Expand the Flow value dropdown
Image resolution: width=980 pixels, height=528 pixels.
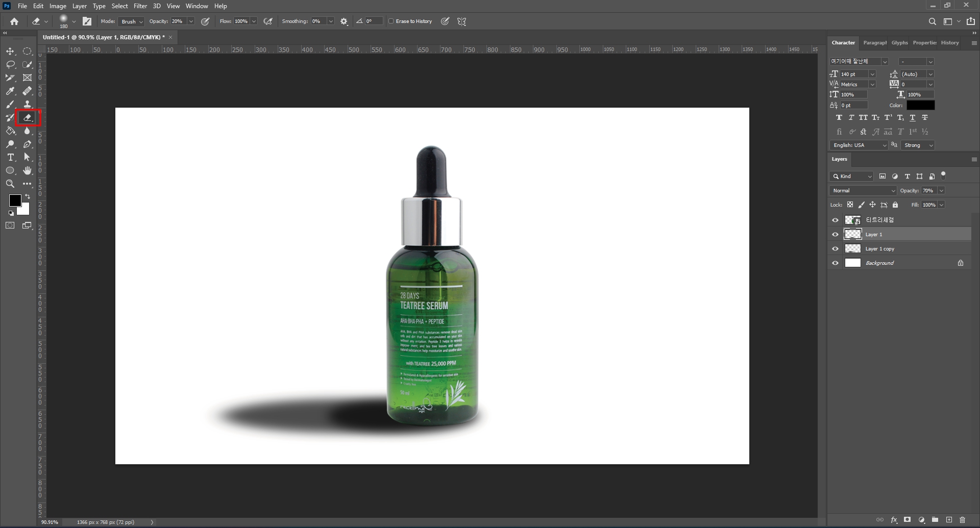pyautogui.click(x=254, y=21)
